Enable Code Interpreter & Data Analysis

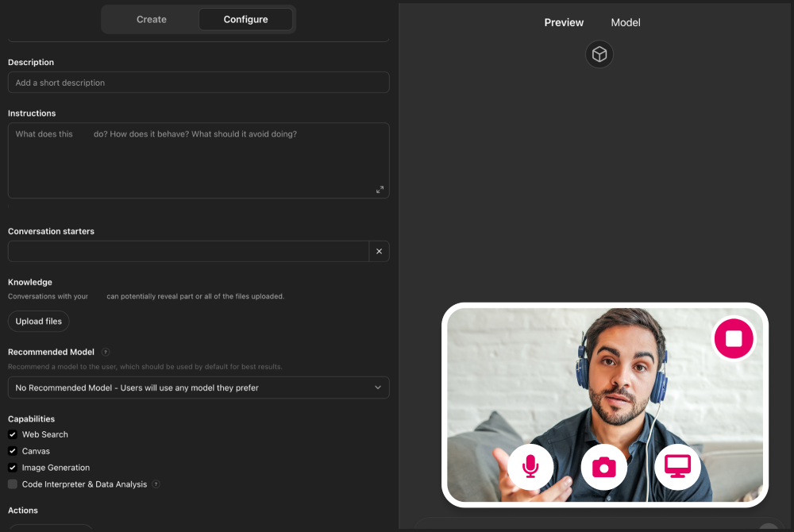12,484
